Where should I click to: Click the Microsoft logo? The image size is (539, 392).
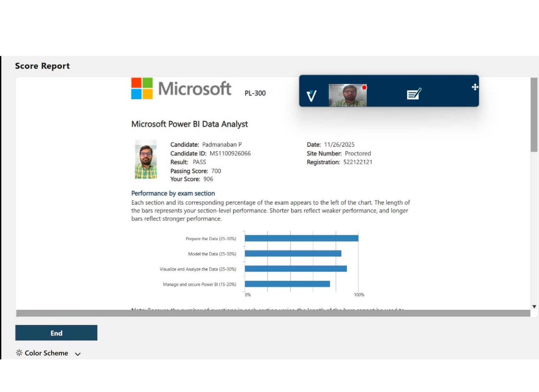tap(181, 88)
